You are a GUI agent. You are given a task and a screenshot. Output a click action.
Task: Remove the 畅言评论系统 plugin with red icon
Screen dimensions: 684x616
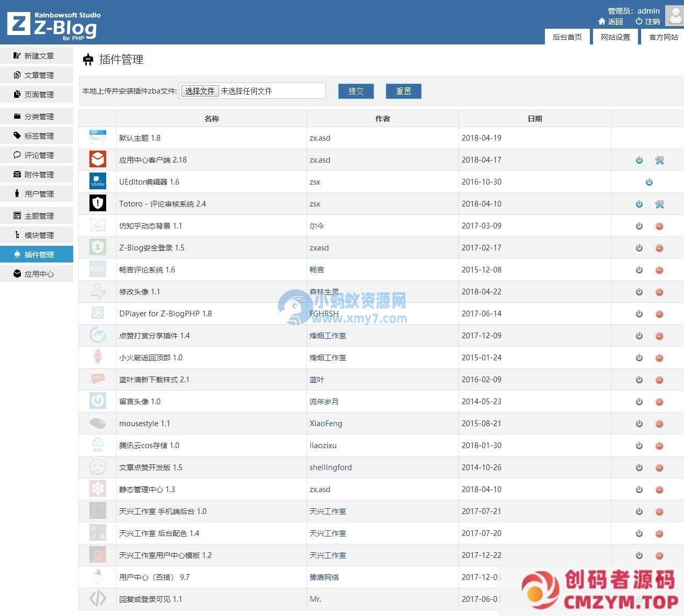[x=659, y=270]
